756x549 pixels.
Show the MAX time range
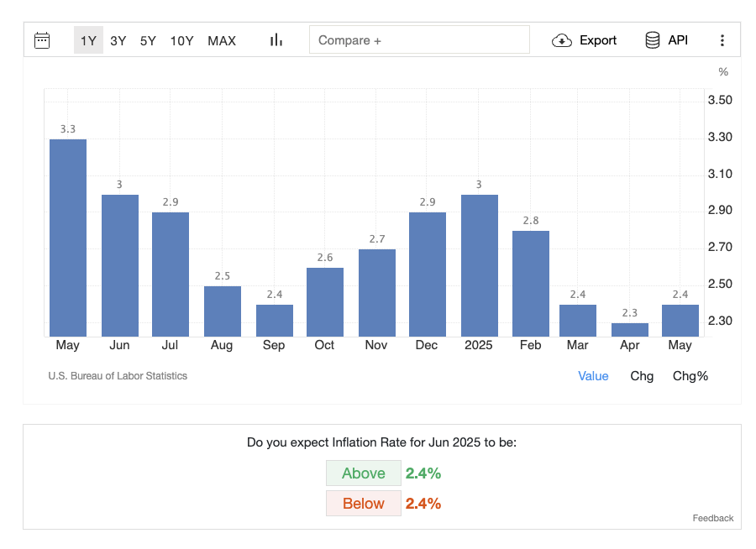pyautogui.click(x=222, y=40)
